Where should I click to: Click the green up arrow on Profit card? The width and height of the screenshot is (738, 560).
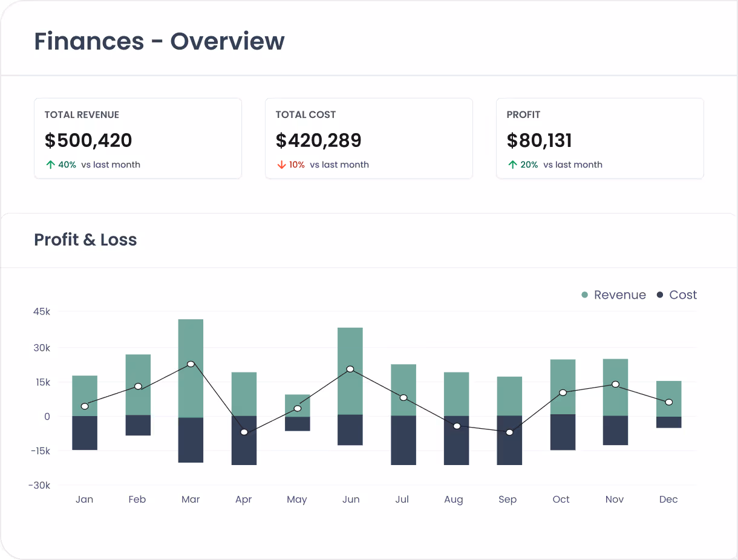coord(512,164)
